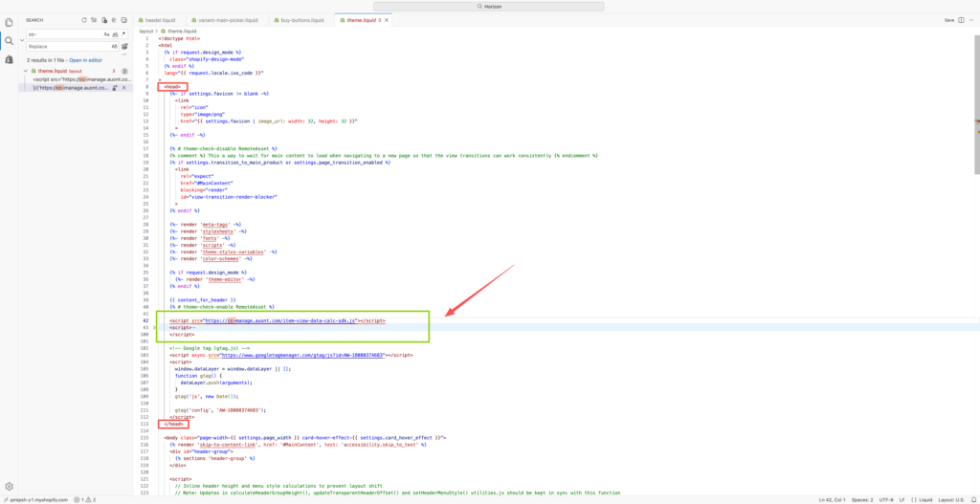The width and height of the screenshot is (980, 504).
Task: Click the cc-manage.auont.com script URL on line 42
Action: click(280, 320)
